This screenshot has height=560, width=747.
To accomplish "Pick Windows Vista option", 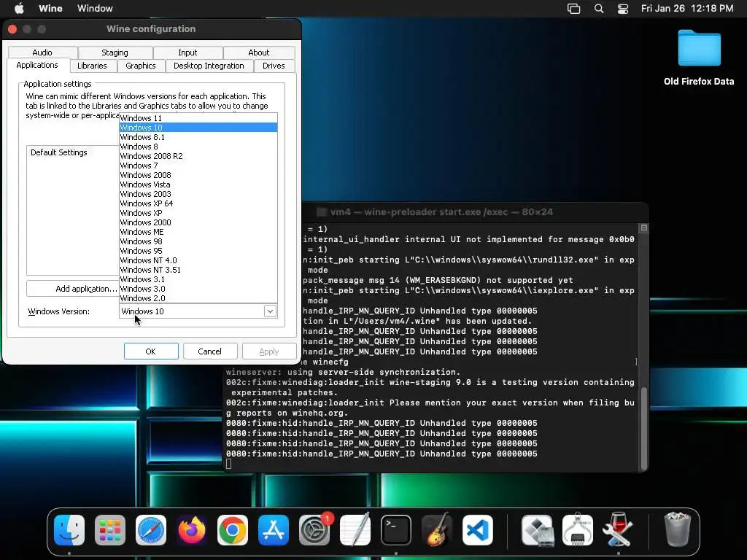I will (x=198, y=184).
